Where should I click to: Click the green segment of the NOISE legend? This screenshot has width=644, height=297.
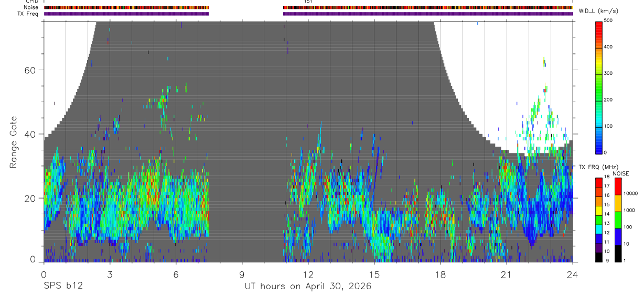(x=618, y=219)
